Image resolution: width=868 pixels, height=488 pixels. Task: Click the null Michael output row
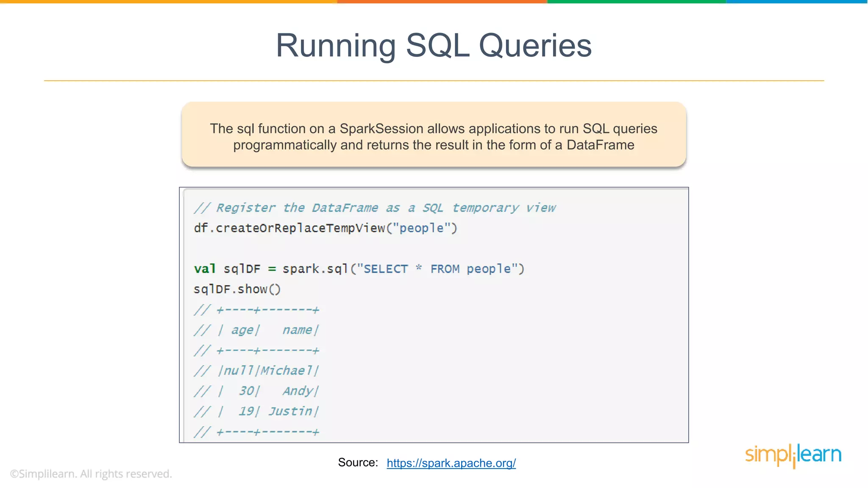click(256, 371)
